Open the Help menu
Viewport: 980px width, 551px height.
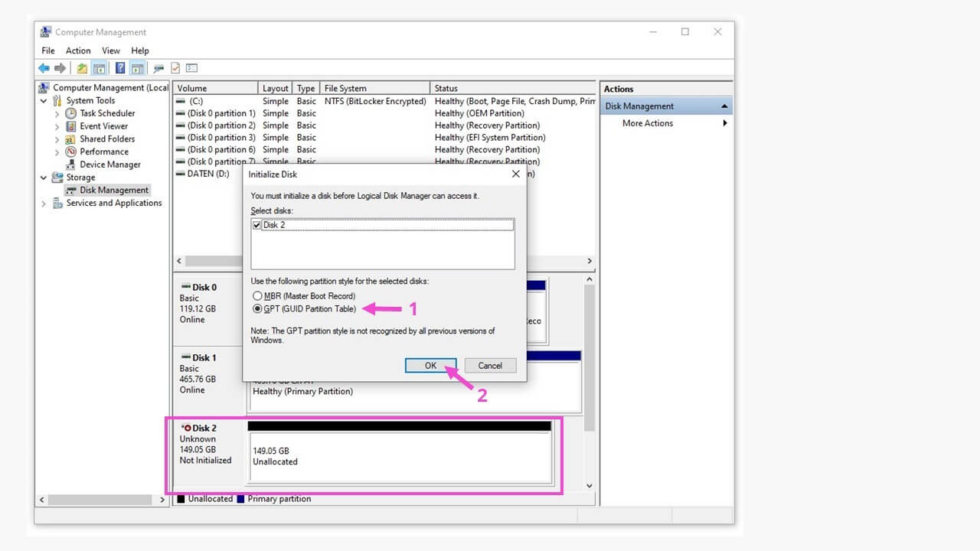[x=140, y=51]
